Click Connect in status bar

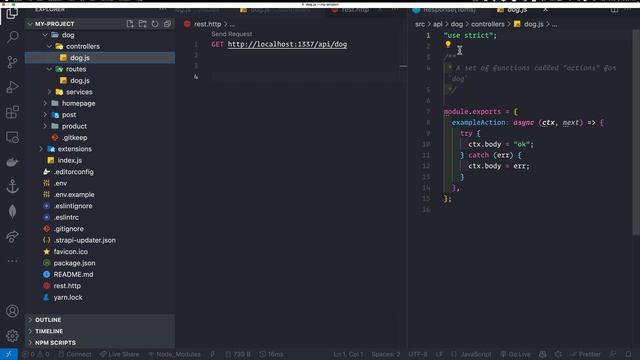pos(75,354)
